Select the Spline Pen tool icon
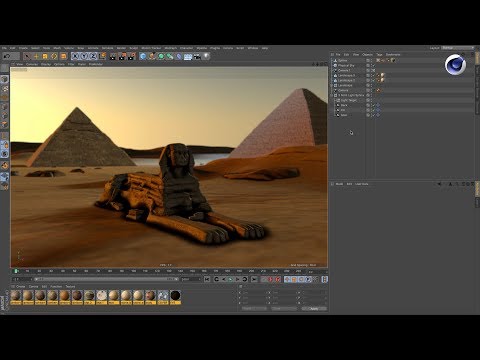 point(152,56)
